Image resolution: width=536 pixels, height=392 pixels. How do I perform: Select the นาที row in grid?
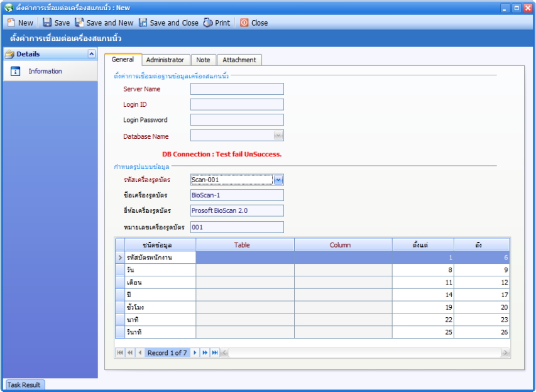click(x=312, y=320)
